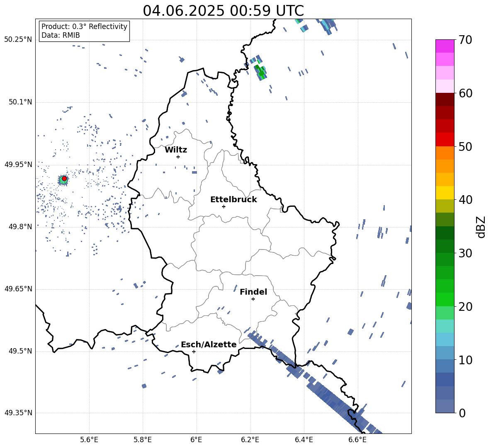The height and width of the screenshot is (448, 491).
Task: Click the dBZ colorbar axis label
Action: tap(481, 227)
